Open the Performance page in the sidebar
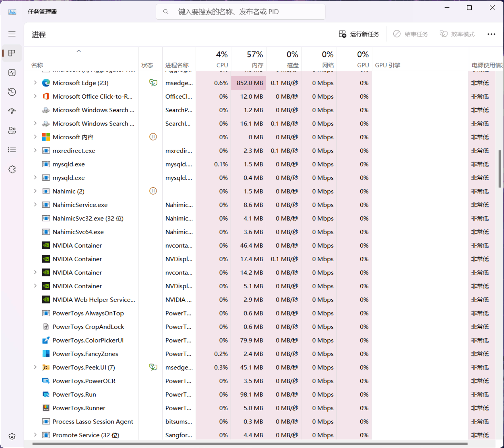504x448 pixels. pos(12,73)
